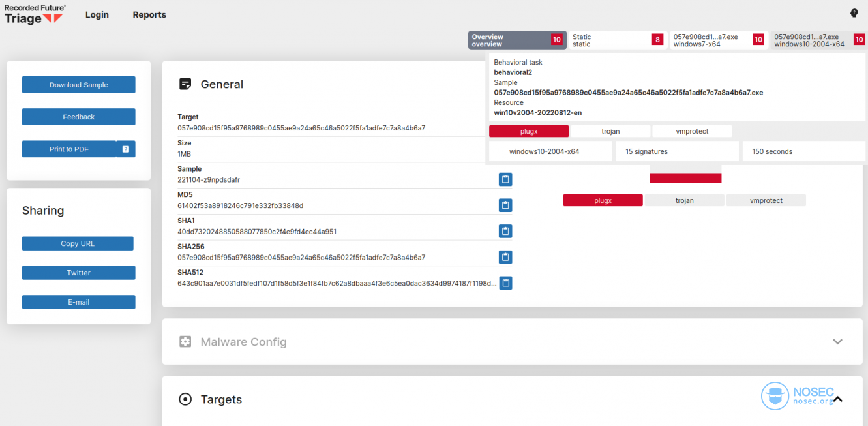Screen dimensions: 868x426
Task: Click the Malware Config gear icon
Action: tap(185, 342)
